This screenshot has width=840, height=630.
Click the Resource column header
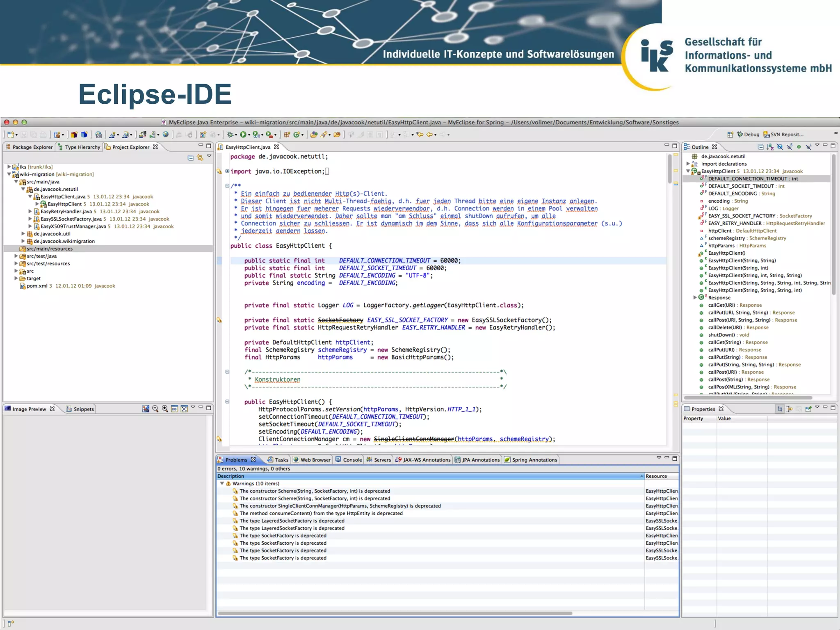pyautogui.click(x=662, y=476)
